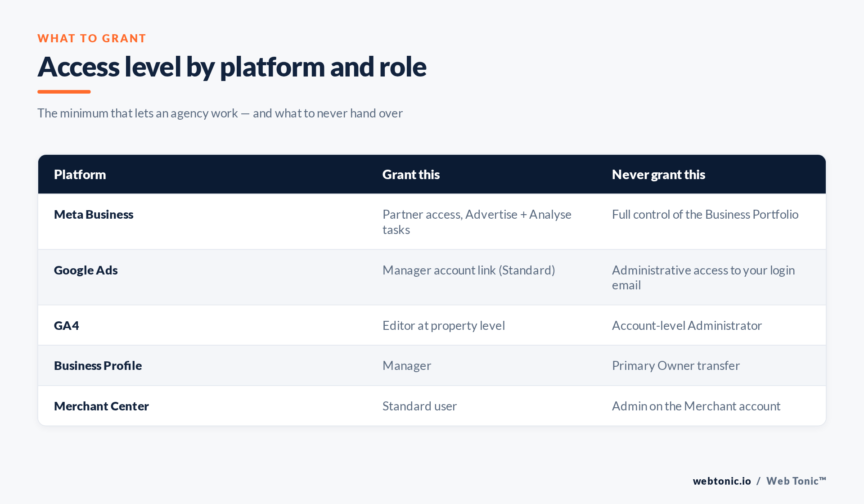Open the webtonic.io footer link
The width and height of the screenshot is (864, 504).
[722, 481]
